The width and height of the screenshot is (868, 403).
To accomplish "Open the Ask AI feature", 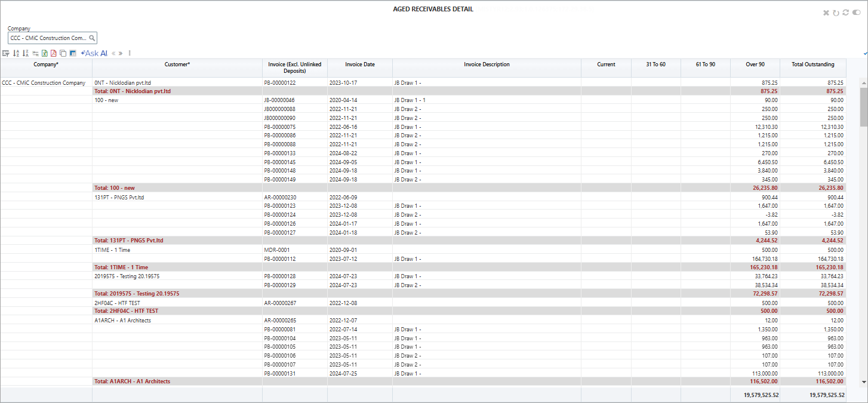I will click(93, 53).
